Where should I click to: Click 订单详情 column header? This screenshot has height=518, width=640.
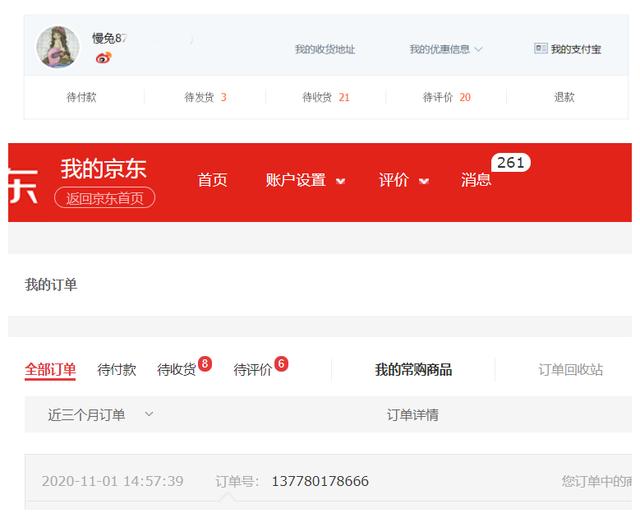click(413, 415)
